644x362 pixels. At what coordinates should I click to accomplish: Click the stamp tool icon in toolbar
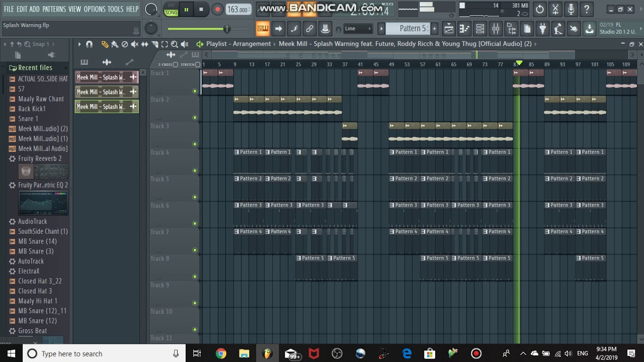(x=325, y=29)
